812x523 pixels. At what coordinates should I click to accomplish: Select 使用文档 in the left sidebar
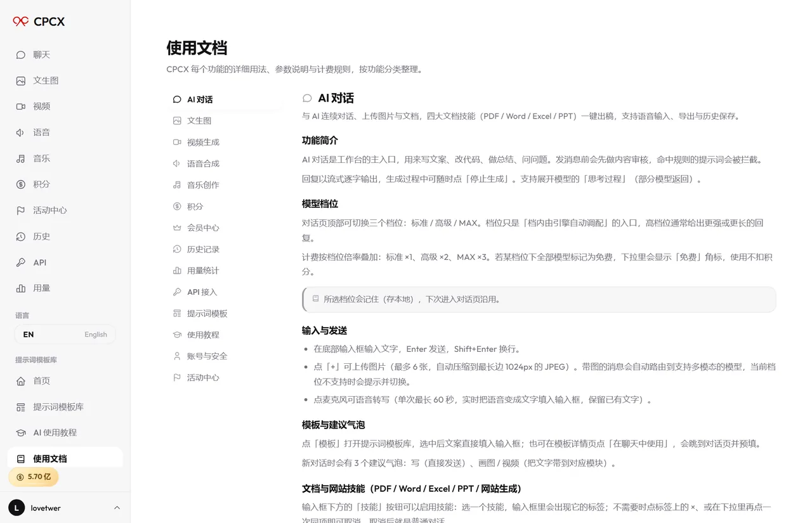(x=65, y=458)
